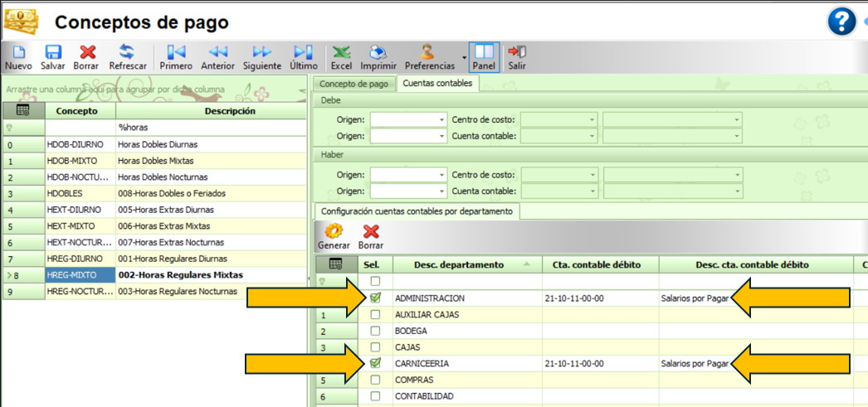Check the BODEGA department checkbox
The height and width of the screenshot is (407, 868).
tap(375, 331)
